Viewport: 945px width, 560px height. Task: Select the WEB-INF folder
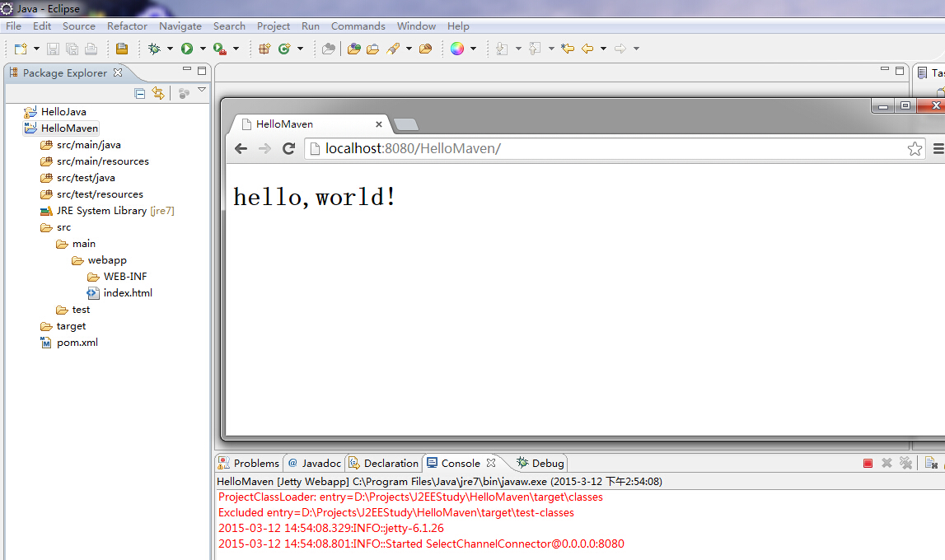118,277
